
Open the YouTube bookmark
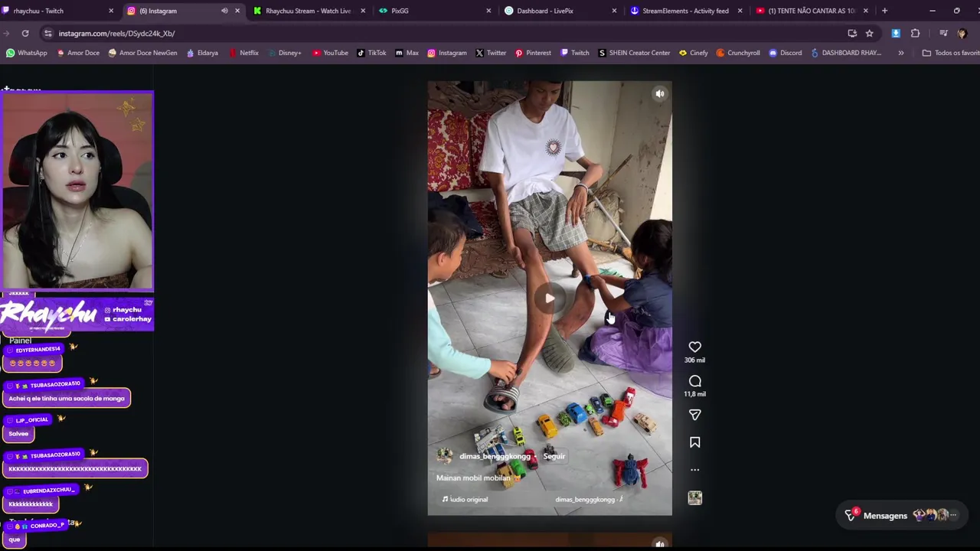coord(330,53)
